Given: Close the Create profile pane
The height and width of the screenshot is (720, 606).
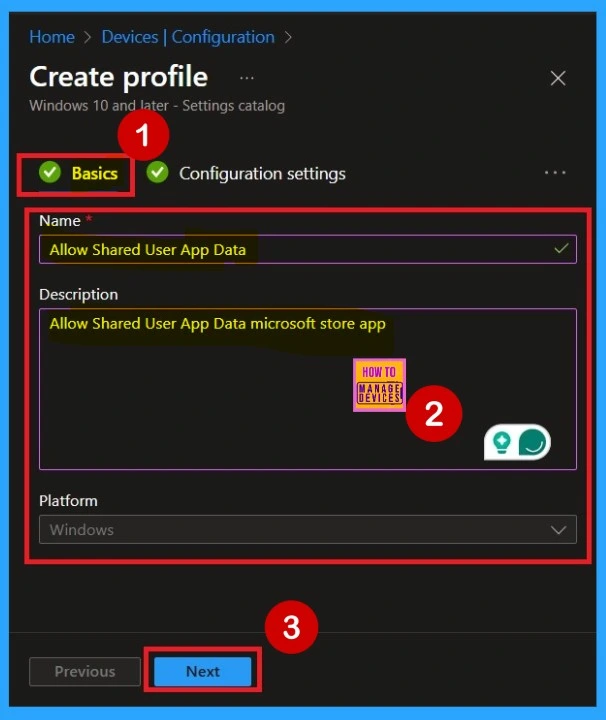Looking at the screenshot, I should (x=558, y=78).
